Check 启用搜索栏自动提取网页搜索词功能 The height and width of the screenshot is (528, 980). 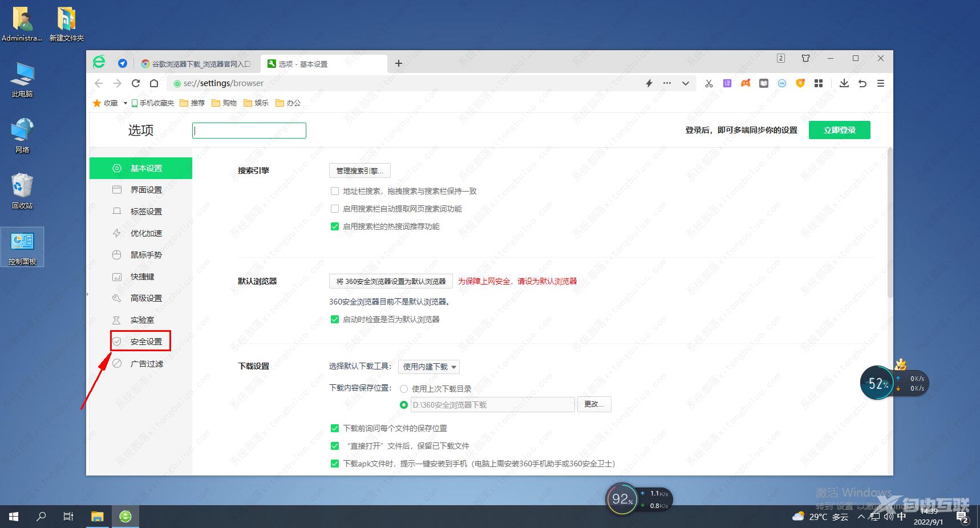(335, 209)
